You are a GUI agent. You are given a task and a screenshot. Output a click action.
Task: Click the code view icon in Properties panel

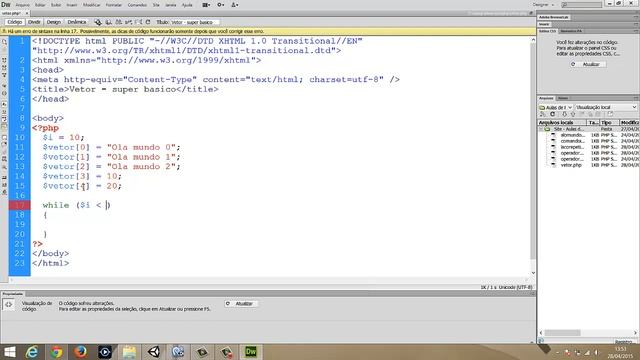8,304
